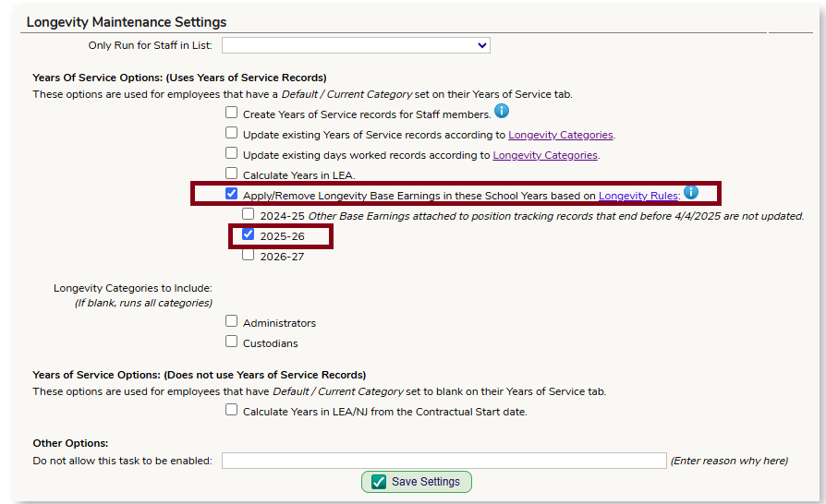The height and width of the screenshot is (504, 826).
Task: Click the Do not allow task reason field
Action: [444, 461]
